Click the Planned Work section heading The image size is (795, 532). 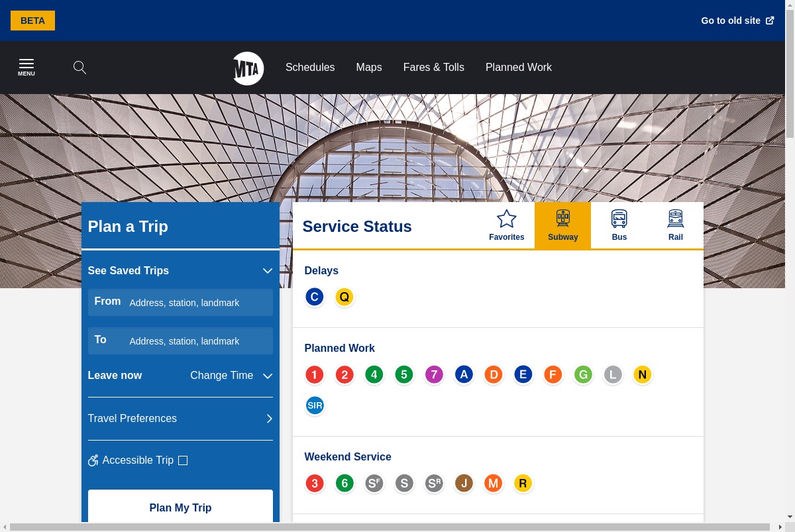(339, 348)
